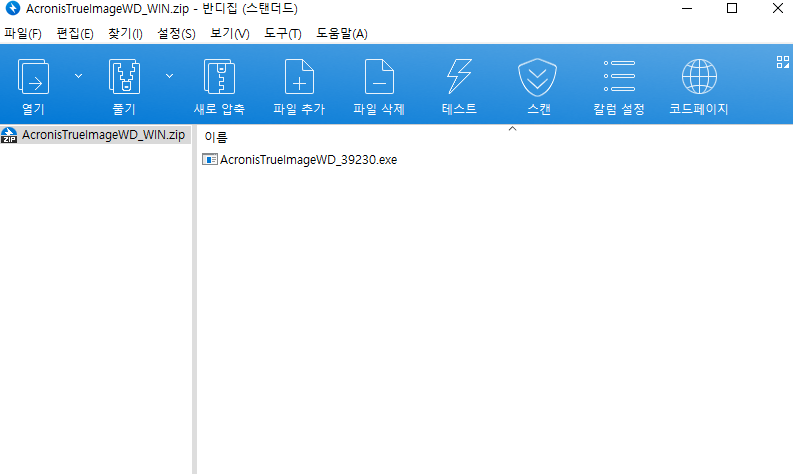Toggle the toolbar view grid icon

coord(782,62)
